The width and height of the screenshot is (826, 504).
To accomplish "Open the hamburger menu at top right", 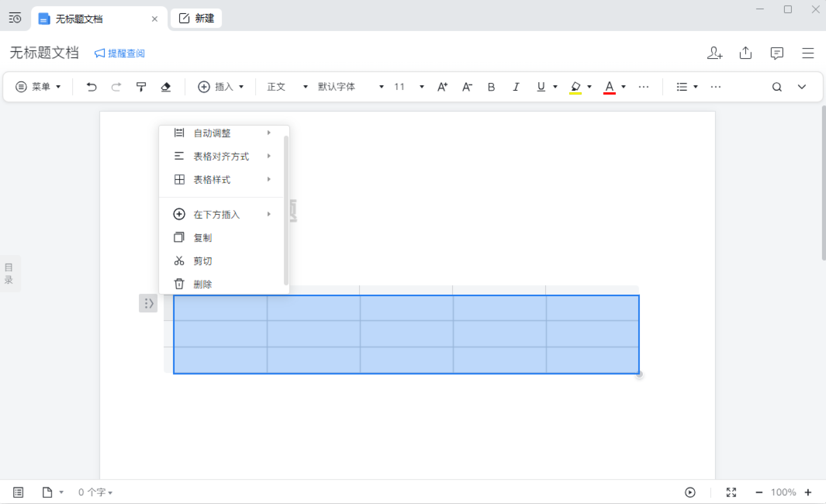I will [x=808, y=53].
